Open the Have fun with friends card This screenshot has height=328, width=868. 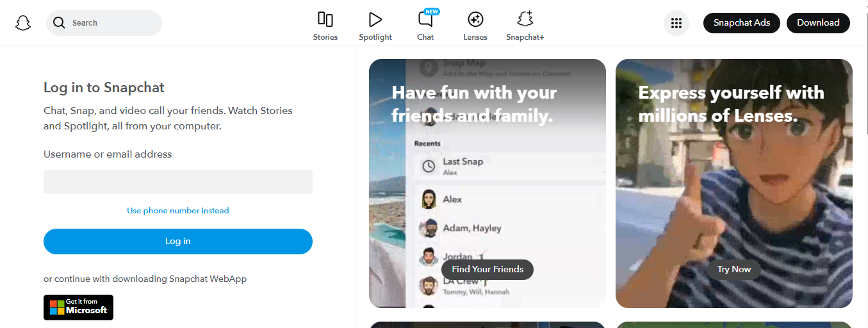click(x=487, y=183)
